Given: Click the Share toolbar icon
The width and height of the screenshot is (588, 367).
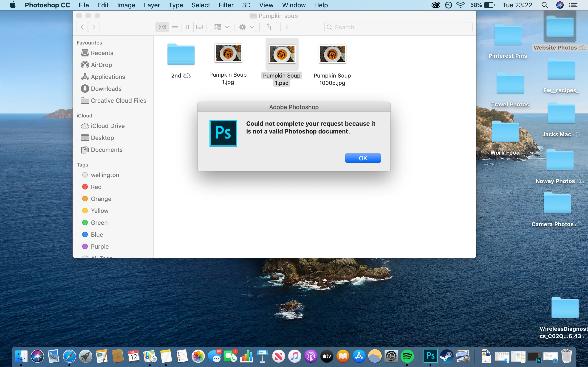Looking at the screenshot, I should tap(268, 27).
